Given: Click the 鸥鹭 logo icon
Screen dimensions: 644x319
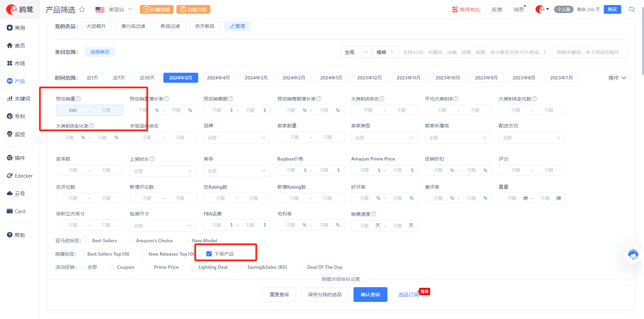Looking at the screenshot, I should click(x=11, y=9).
